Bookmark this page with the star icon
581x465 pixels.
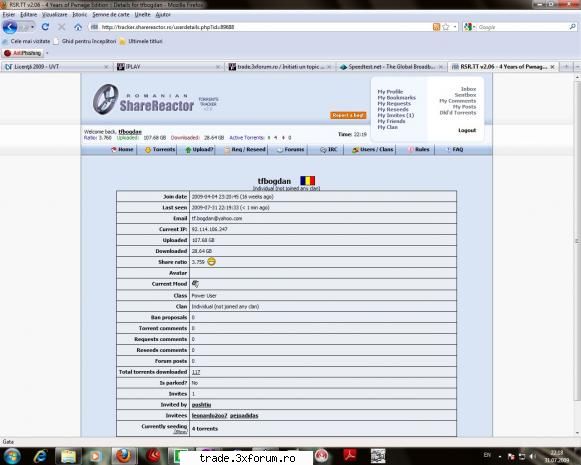click(446, 27)
